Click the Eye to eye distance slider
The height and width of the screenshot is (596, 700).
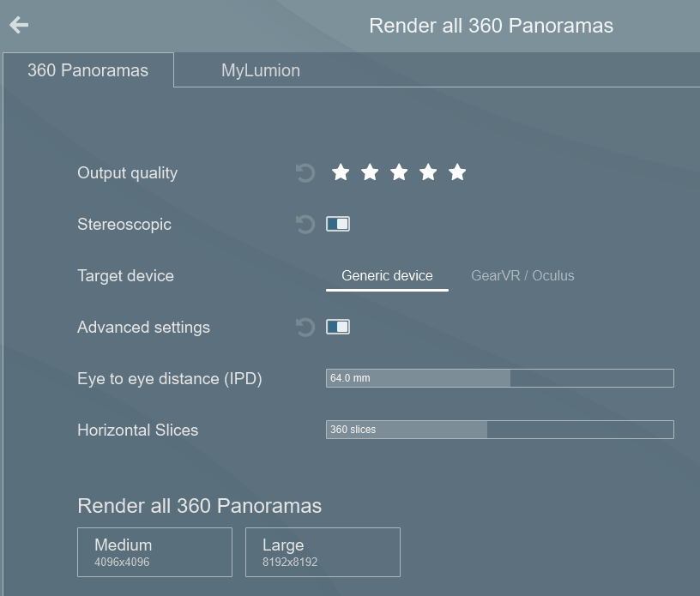[x=499, y=378]
